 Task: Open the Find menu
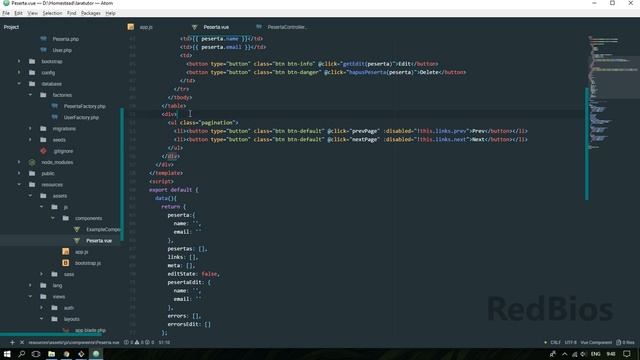[71, 13]
